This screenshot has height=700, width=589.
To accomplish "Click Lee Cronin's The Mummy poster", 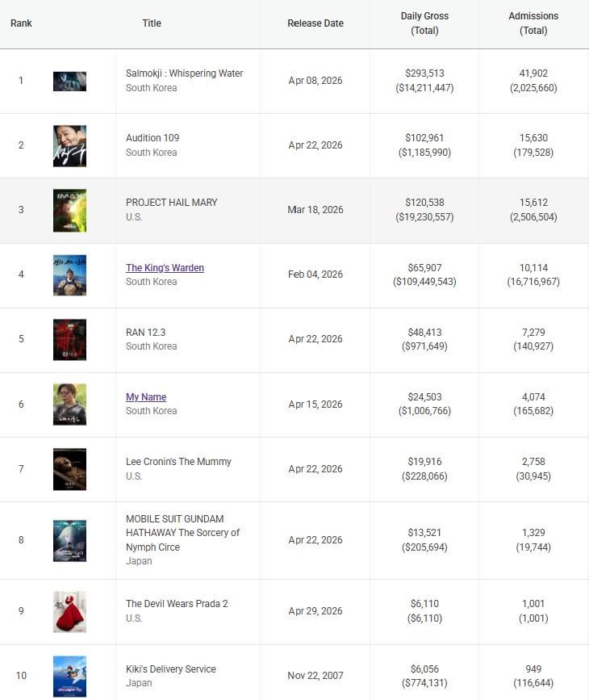I will click(x=69, y=469).
